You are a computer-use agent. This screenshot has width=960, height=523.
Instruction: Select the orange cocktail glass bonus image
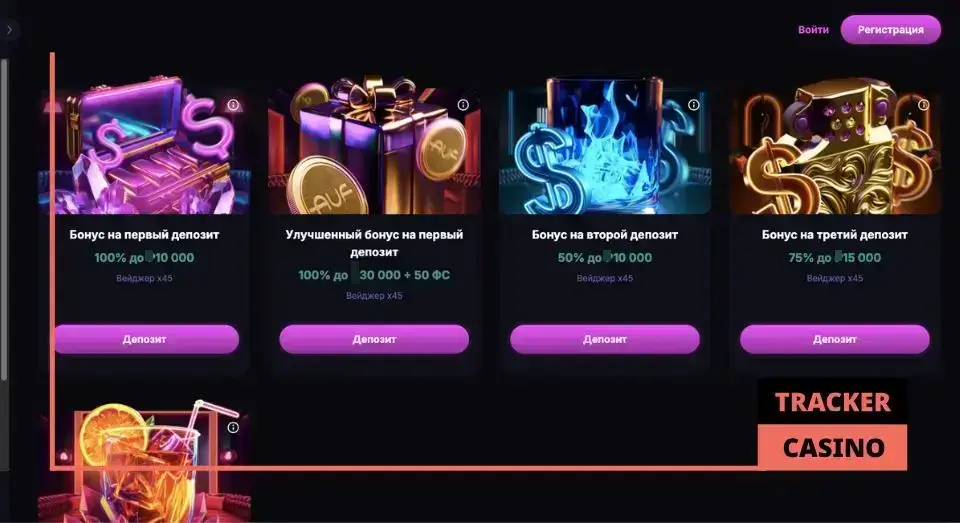click(144, 461)
